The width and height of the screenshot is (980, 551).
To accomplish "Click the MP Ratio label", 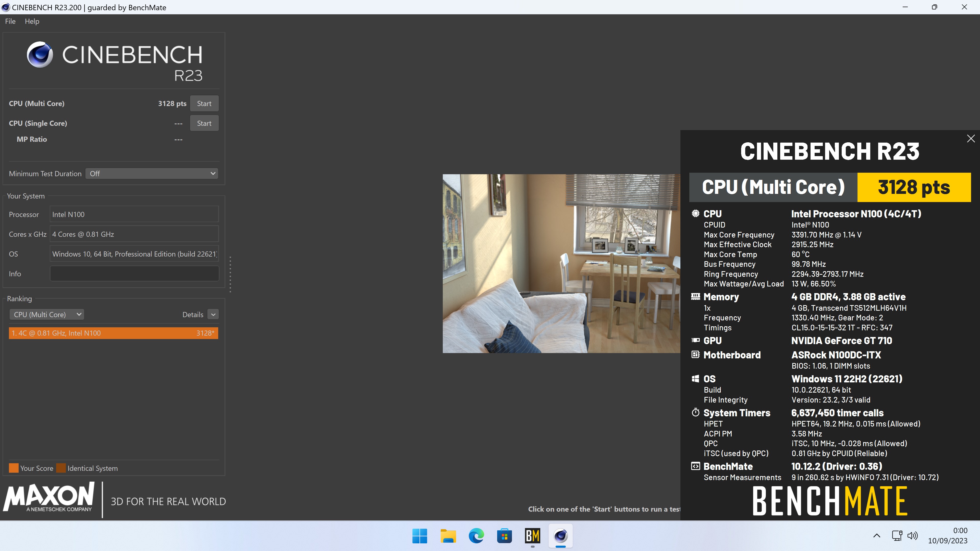I will point(32,139).
